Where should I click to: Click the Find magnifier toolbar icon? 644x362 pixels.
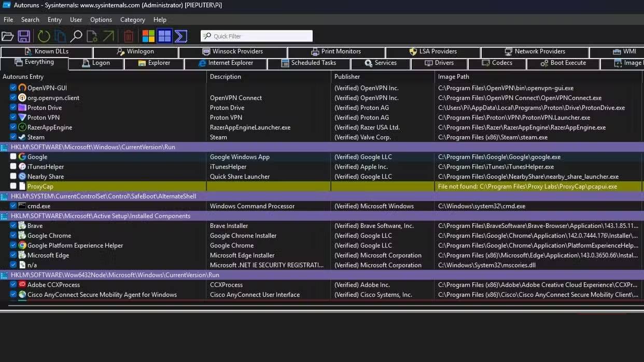pyautogui.click(x=76, y=36)
